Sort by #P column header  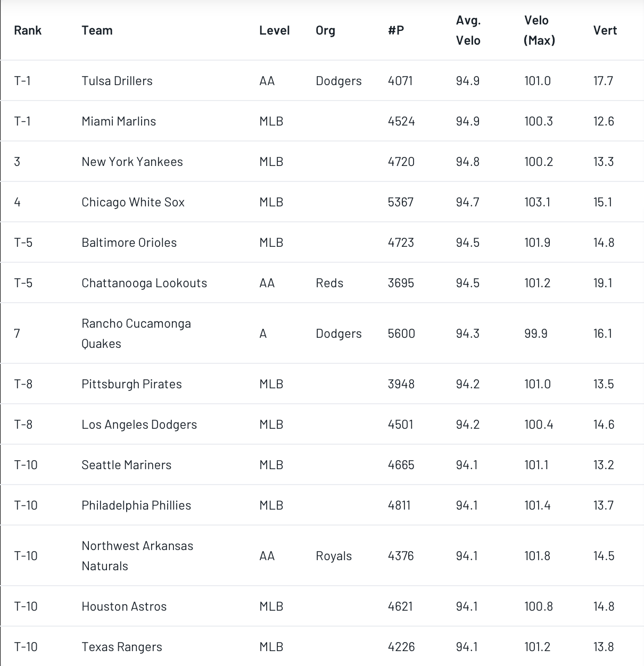click(x=396, y=30)
